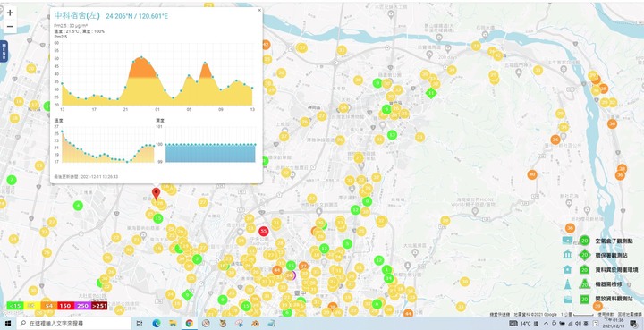644x330 pixels.
Task: Click the 空氣盒子觀測點 legend label
Action: pos(614,241)
